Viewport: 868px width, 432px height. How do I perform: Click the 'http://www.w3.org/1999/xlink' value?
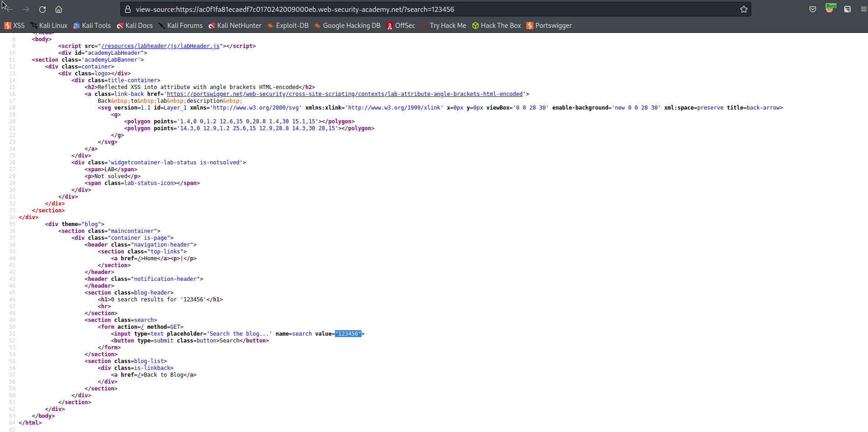click(394, 108)
